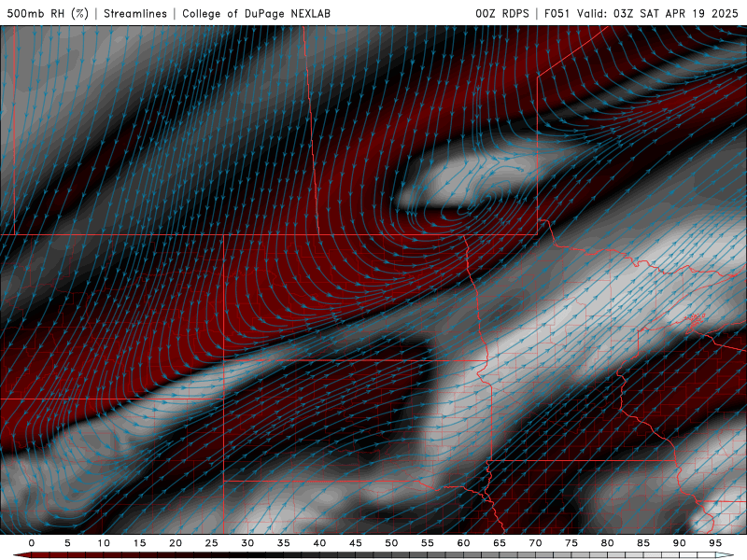Screen dimensions: 747x560
Task: Click the 65 value on color scale
Action: tap(500, 543)
